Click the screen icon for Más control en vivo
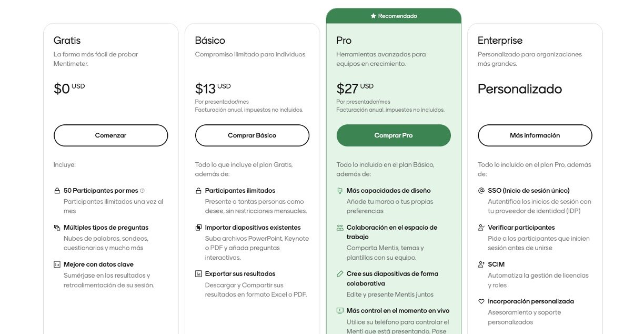Viewport: 644px width, 334px height. point(340,311)
